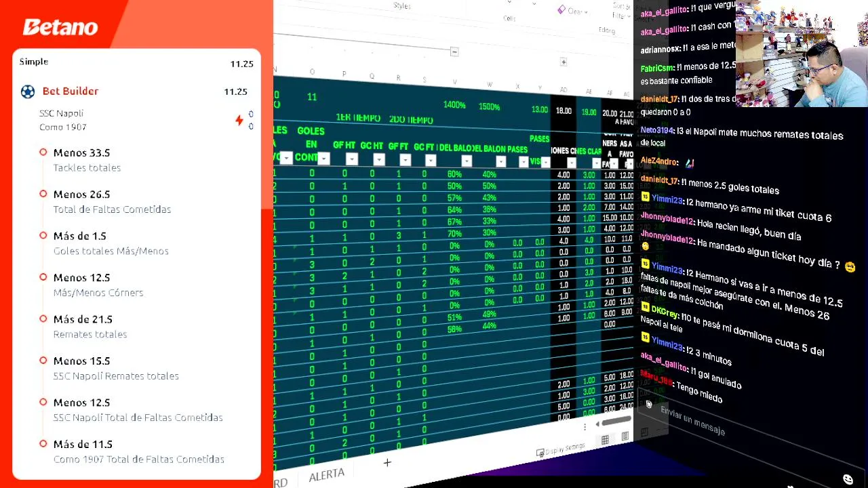The height and width of the screenshot is (488, 868).
Task: Click the adriannosx username in chat
Action: (x=660, y=49)
